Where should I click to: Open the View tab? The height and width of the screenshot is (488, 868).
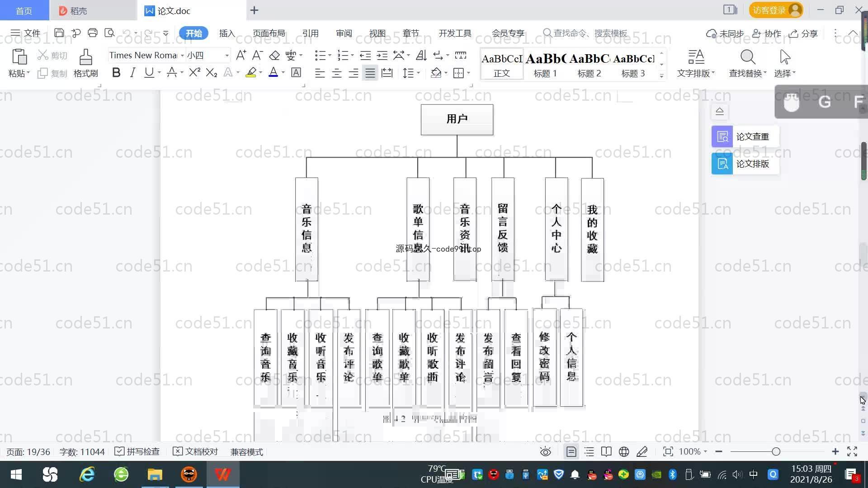point(377,33)
